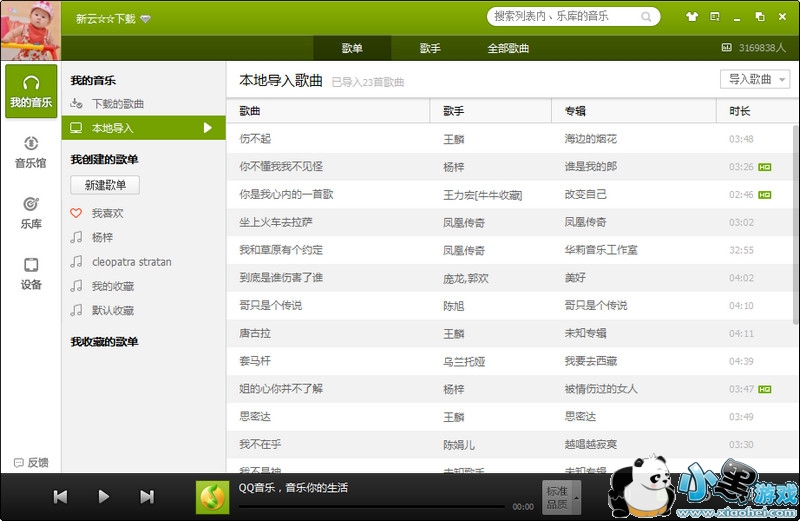Select song 思密达 in song column

coord(255,416)
